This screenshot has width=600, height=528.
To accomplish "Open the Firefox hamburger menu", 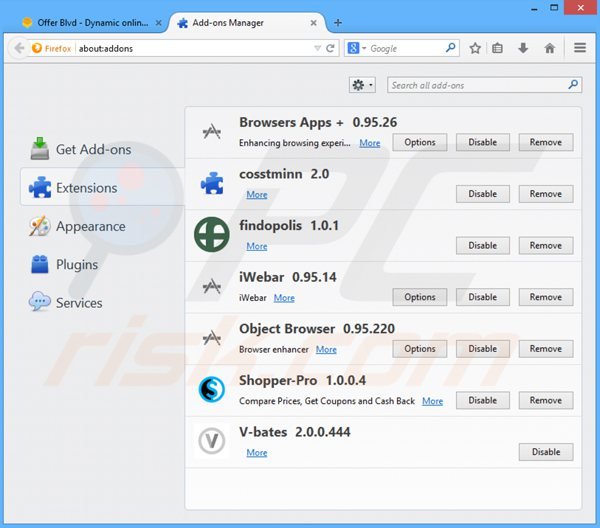I will [580, 48].
